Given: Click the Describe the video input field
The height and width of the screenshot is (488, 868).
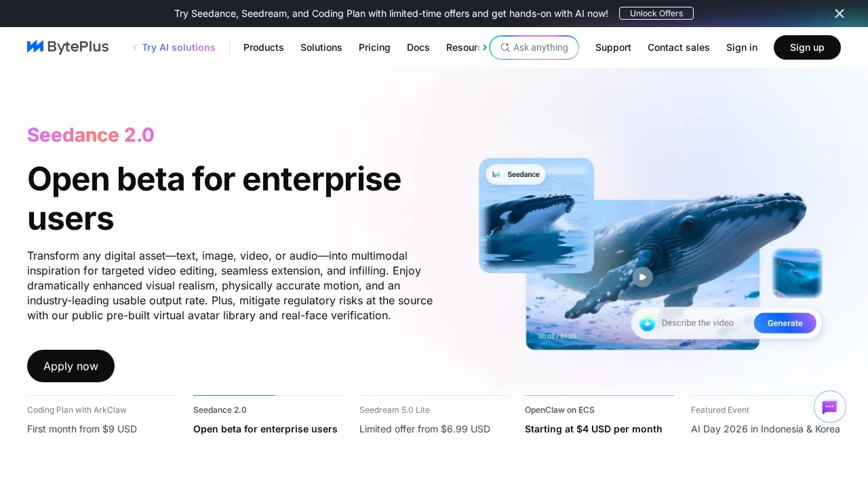Looking at the screenshot, I should (x=698, y=323).
